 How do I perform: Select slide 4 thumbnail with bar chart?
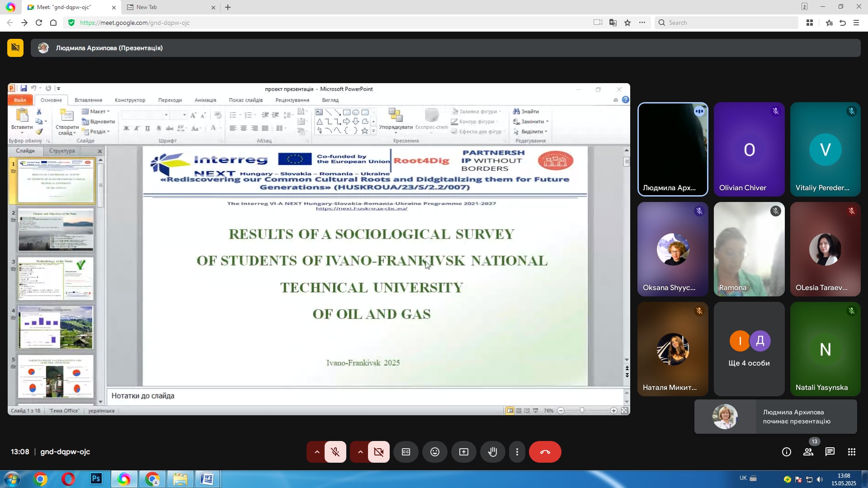pyautogui.click(x=56, y=328)
